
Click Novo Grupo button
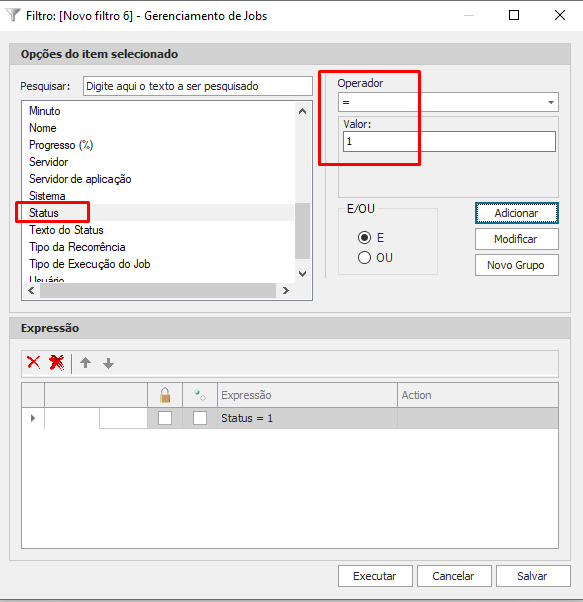517,265
